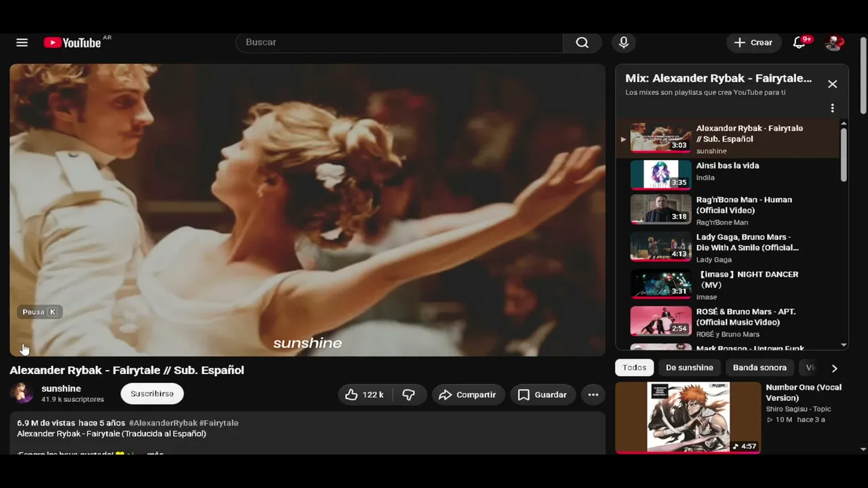Image resolution: width=868 pixels, height=488 pixels.
Task: Filter by De sunshine chip
Action: (689, 368)
